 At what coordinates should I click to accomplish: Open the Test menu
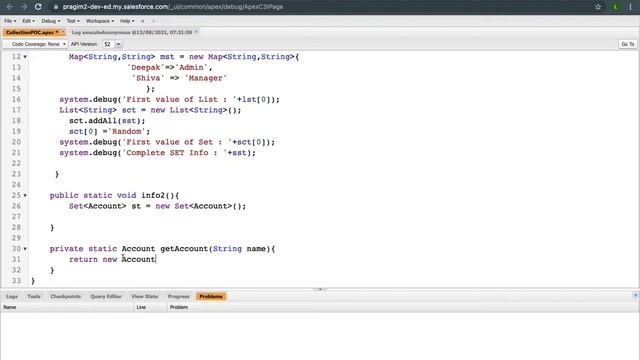(73, 21)
